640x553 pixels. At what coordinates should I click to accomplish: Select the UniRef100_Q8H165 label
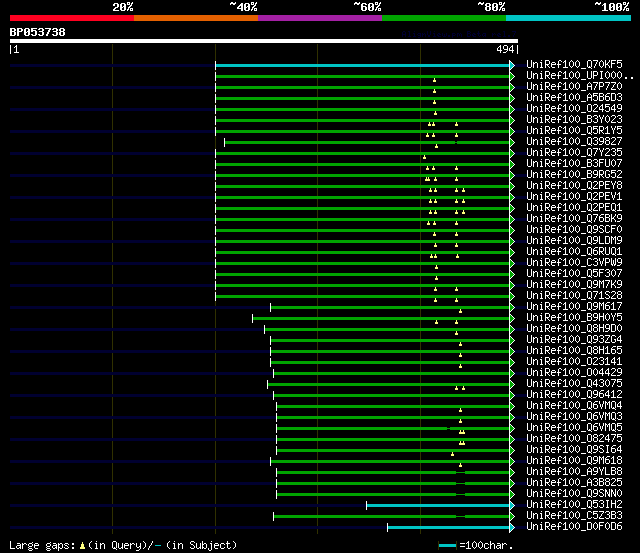click(x=574, y=351)
